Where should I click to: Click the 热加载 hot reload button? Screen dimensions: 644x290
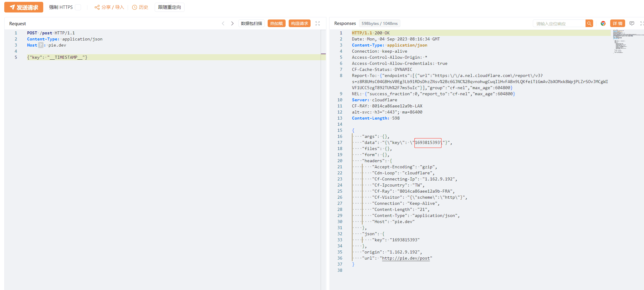[276, 23]
